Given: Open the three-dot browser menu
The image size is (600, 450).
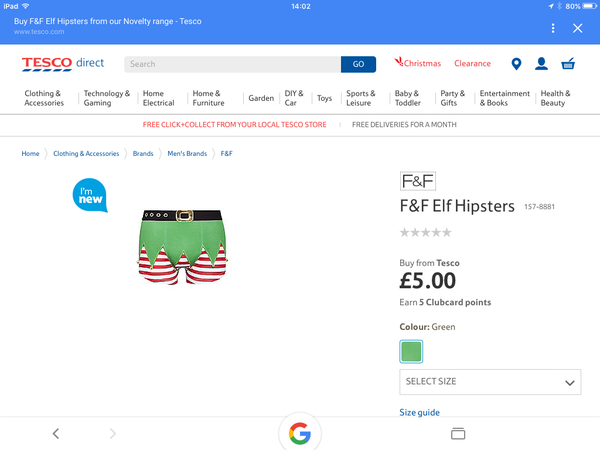Looking at the screenshot, I should tap(553, 28).
